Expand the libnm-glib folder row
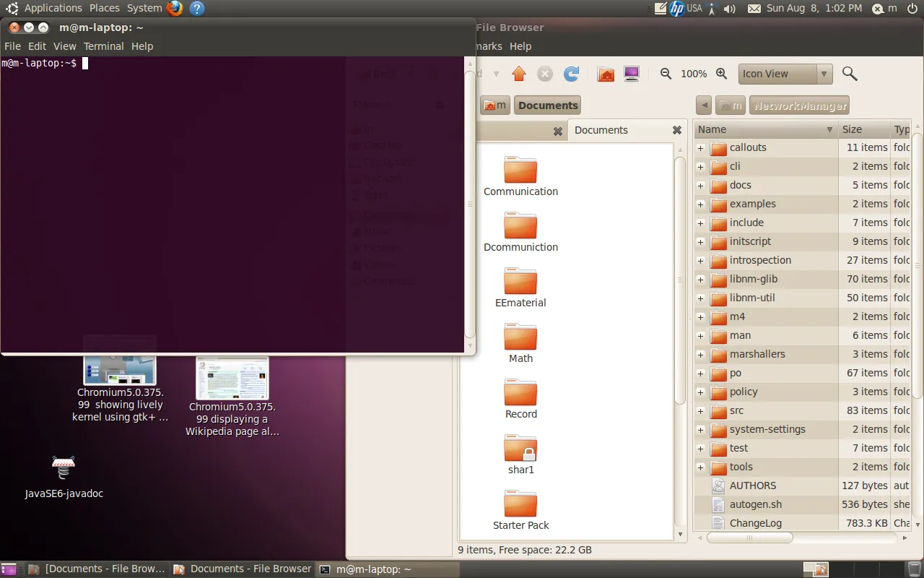924x578 pixels. click(700, 279)
